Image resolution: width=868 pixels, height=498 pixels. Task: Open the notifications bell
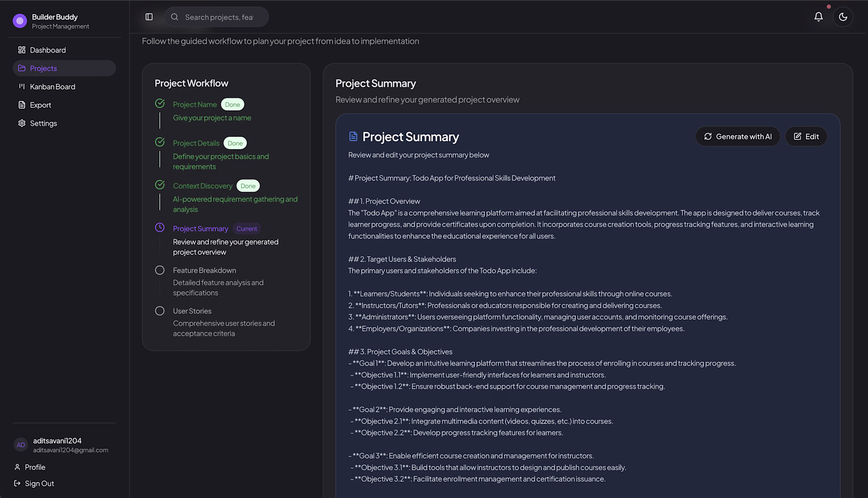818,17
